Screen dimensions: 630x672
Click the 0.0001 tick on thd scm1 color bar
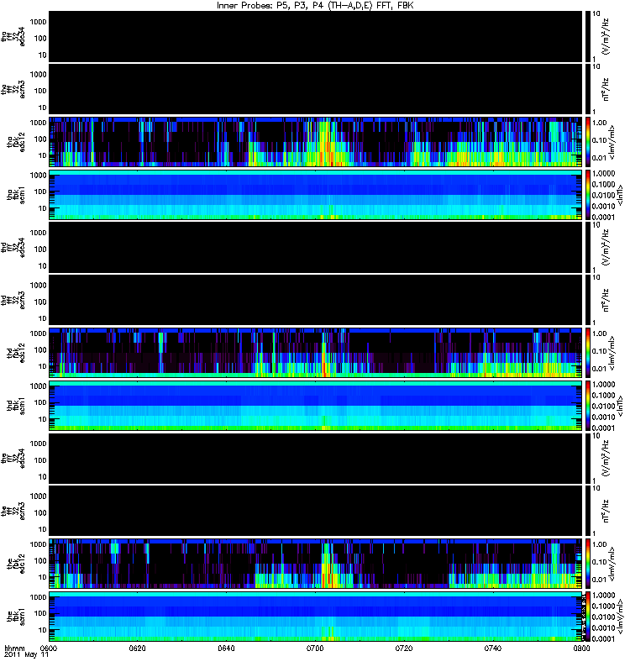click(x=603, y=428)
